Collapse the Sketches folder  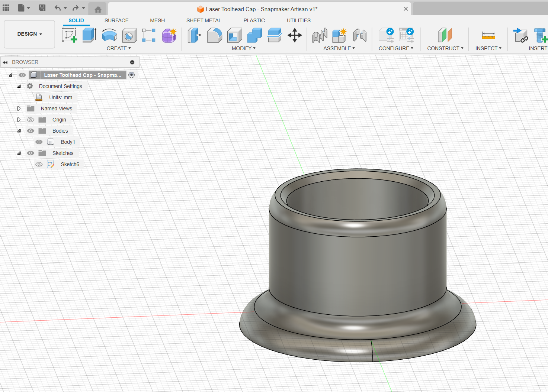(19, 153)
